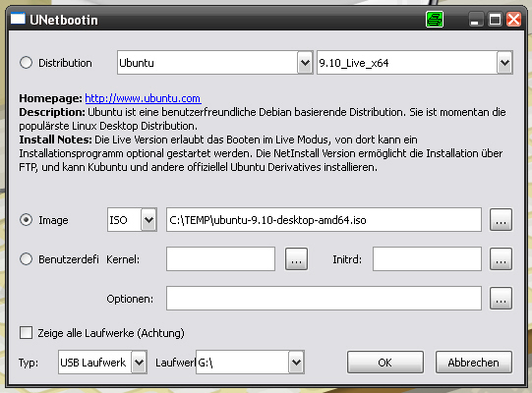Minimize the UNetbootin window

[475, 20]
